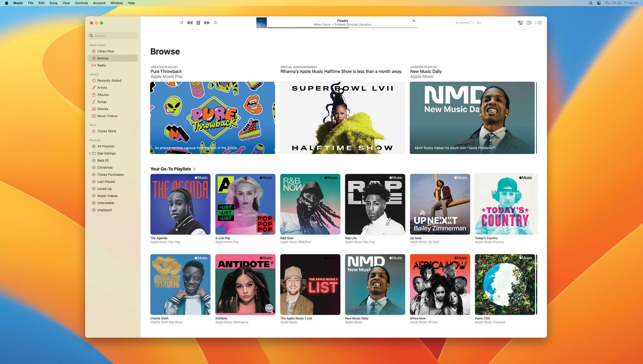Open AirPlay output selector
Viewport: 643px width, 364px height.
tap(520, 23)
